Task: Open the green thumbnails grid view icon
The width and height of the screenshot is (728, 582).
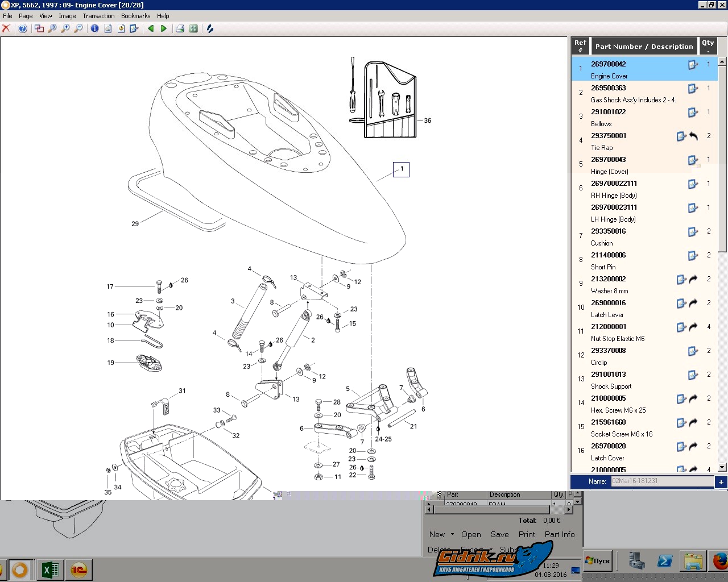Action: pyautogui.click(x=193, y=28)
